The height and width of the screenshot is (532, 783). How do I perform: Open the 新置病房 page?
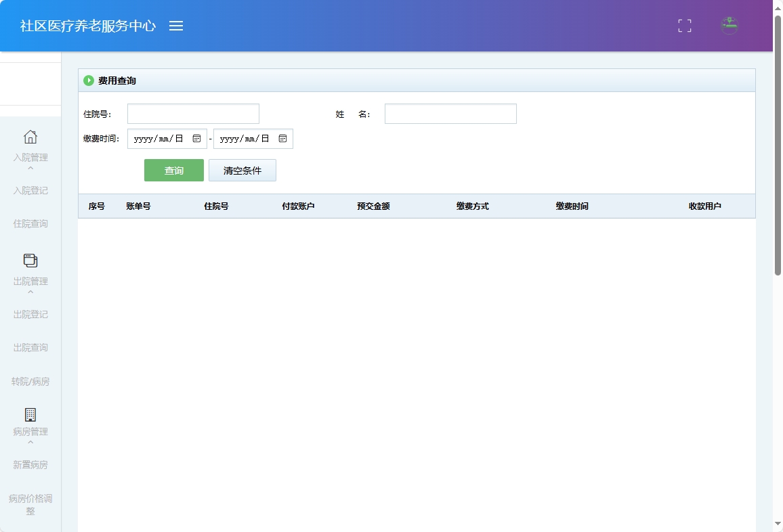click(x=30, y=464)
